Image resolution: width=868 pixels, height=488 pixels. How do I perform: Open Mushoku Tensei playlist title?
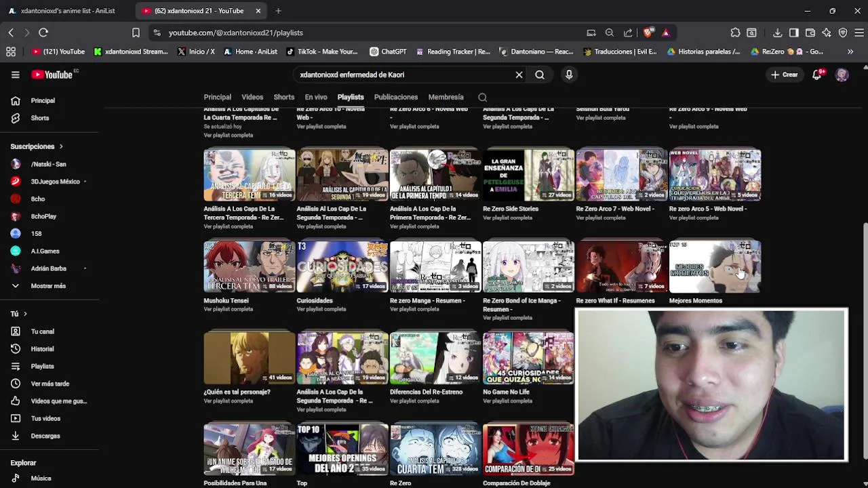pyautogui.click(x=226, y=300)
